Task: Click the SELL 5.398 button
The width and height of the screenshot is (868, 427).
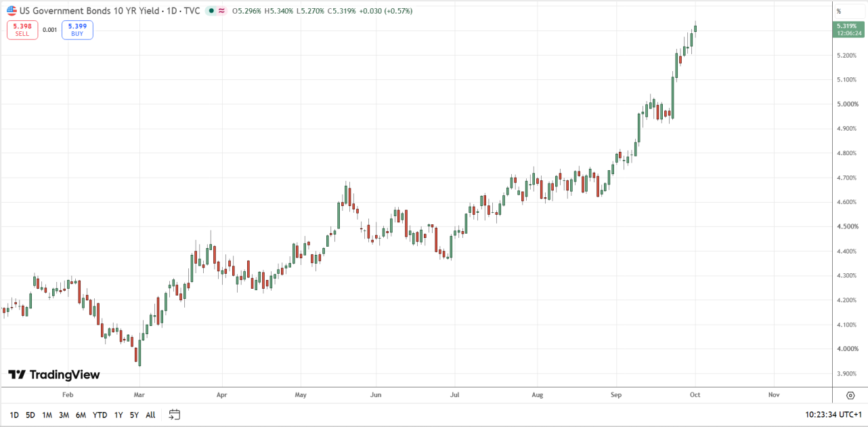Action: coord(22,30)
